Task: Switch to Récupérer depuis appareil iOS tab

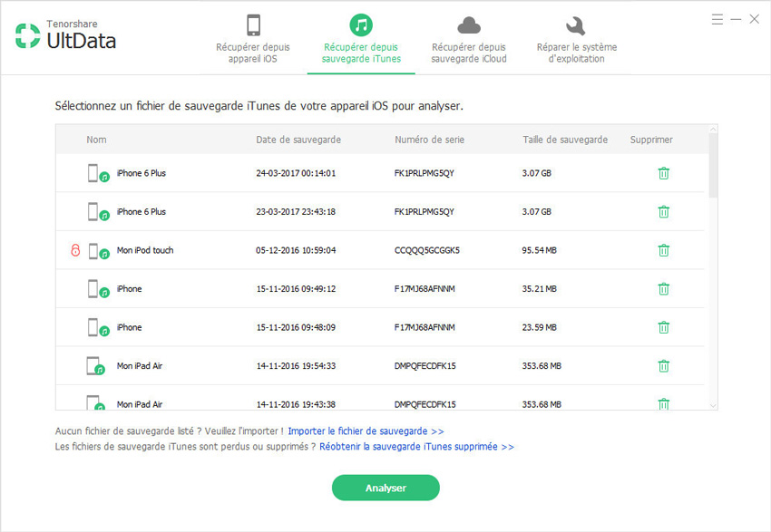Action: point(253,39)
